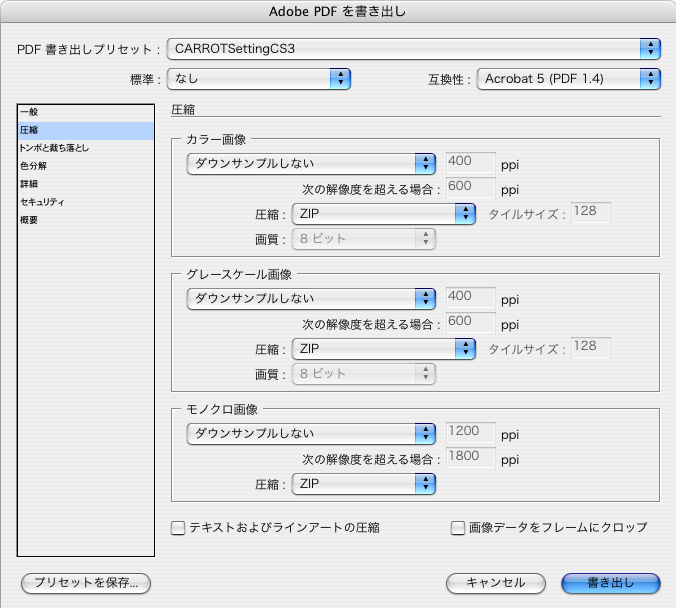Open the 互換性 Acrobat 5 dropdown
This screenshot has height=608, width=676.
(x=569, y=79)
